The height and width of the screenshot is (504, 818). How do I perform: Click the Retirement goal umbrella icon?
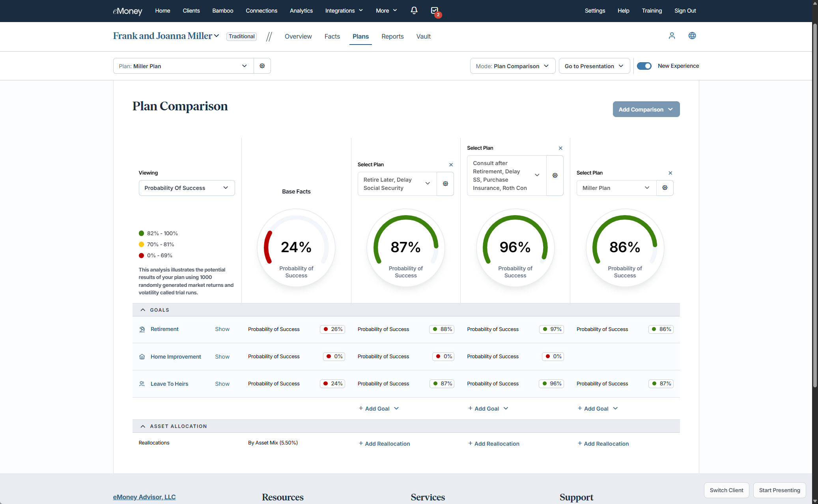click(142, 329)
